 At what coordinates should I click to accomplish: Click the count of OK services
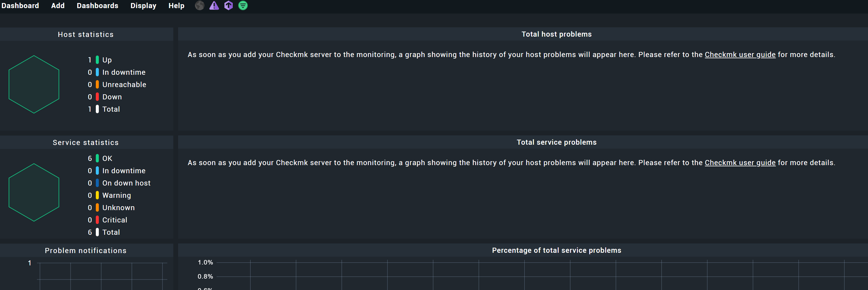pos(90,158)
